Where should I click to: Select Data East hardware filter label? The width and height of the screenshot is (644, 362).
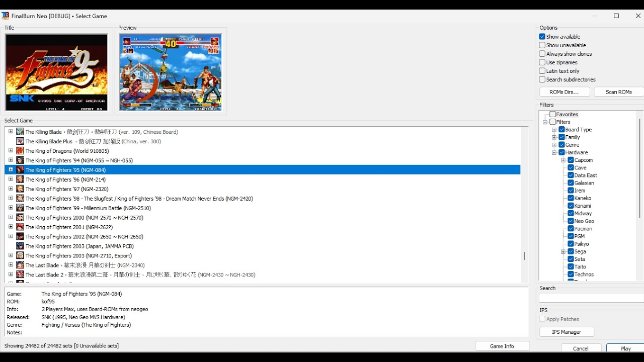pos(586,175)
